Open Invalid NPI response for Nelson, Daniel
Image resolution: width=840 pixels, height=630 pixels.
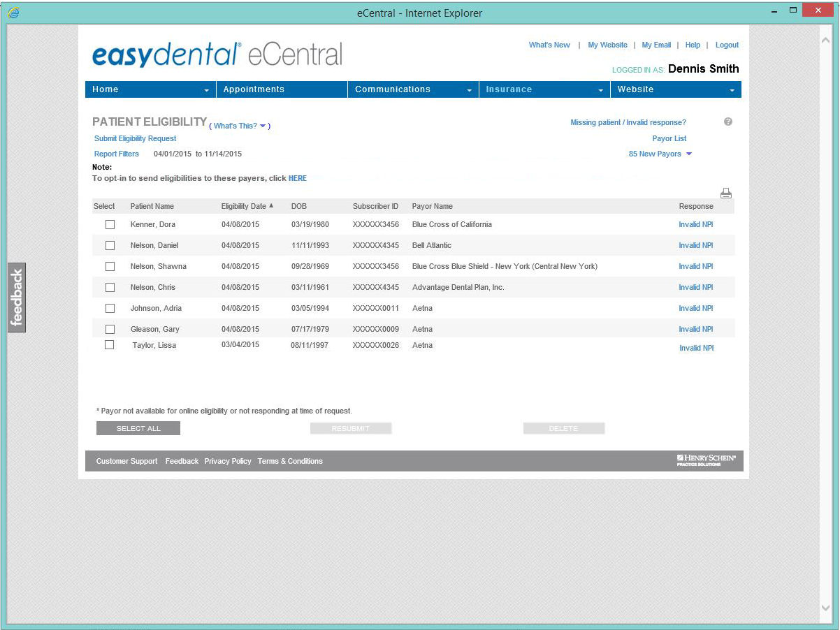point(696,246)
